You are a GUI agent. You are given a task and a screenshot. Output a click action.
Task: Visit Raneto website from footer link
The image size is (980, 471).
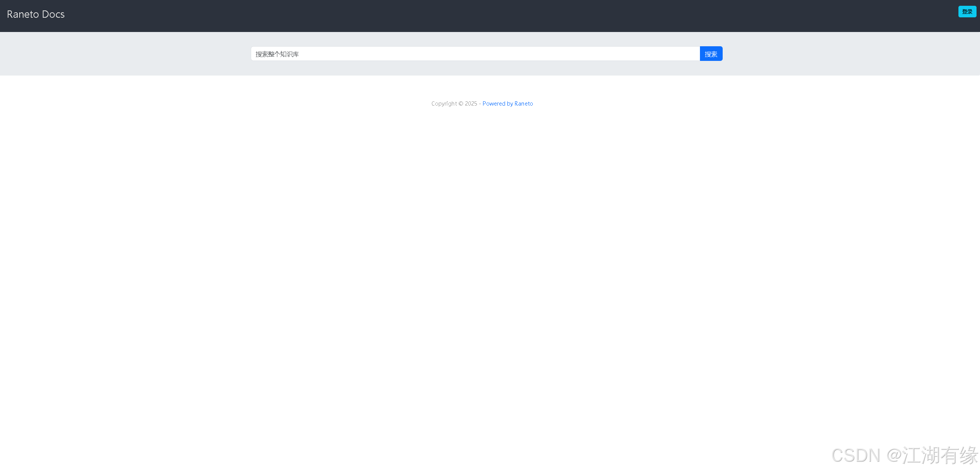pos(507,104)
